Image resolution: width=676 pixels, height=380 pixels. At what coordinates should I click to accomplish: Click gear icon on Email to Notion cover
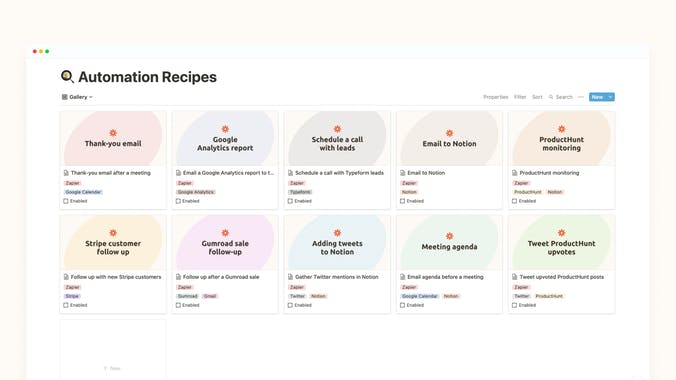[449, 133]
